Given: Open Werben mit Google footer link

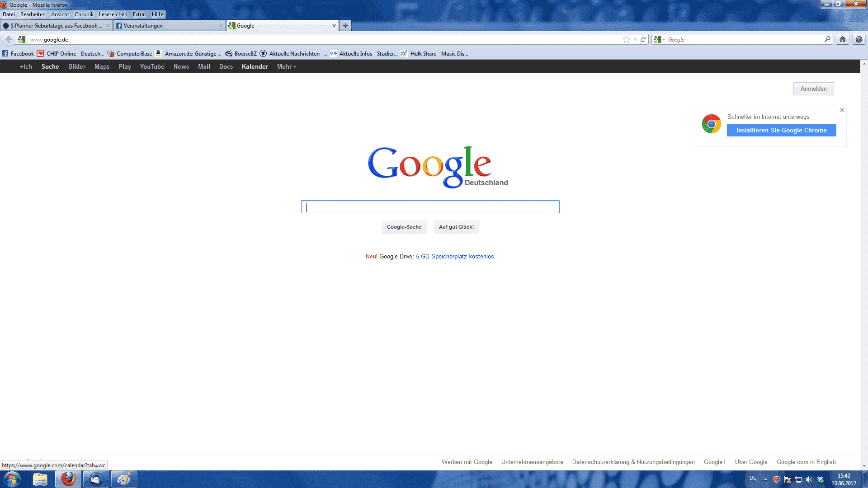Looking at the screenshot, I should point(467,462).
